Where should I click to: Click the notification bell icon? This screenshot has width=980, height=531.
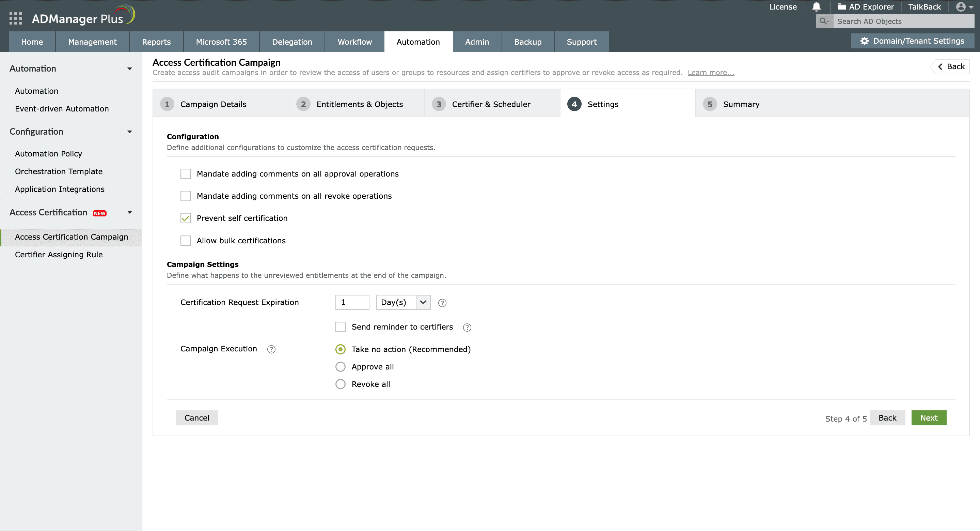pyautogui.click(x=816, y=7)
